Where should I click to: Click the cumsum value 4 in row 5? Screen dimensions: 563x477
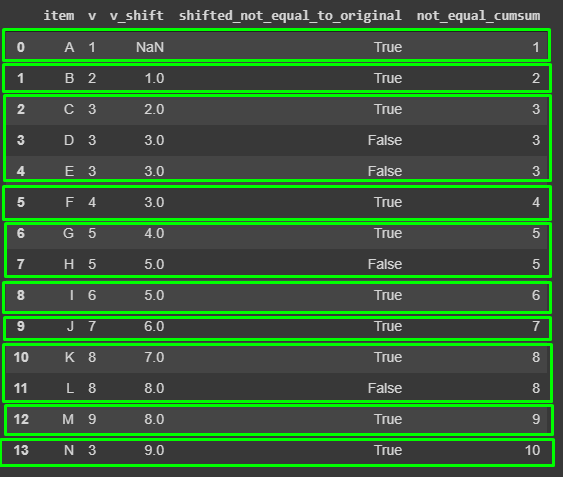pyautogui.click(x=536, y=202)
